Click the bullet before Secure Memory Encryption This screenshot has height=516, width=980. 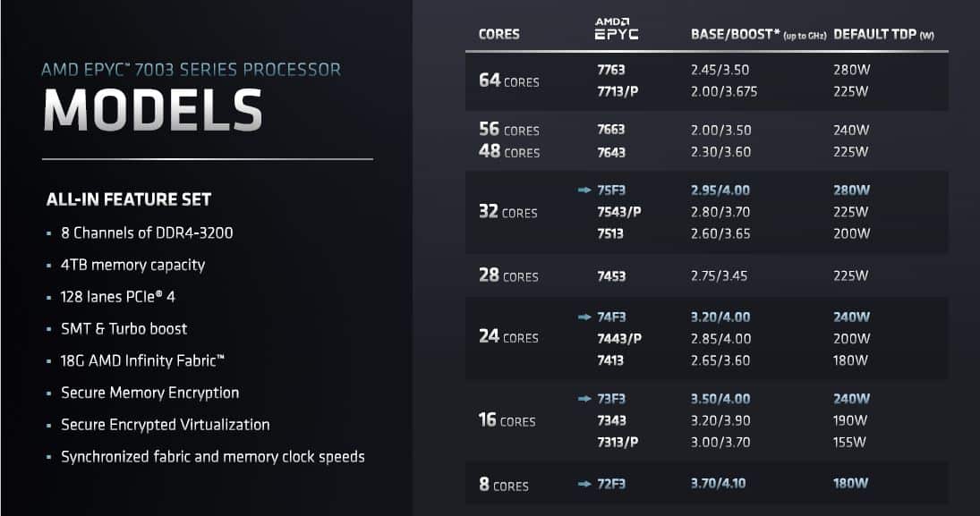tap(48, 393)
